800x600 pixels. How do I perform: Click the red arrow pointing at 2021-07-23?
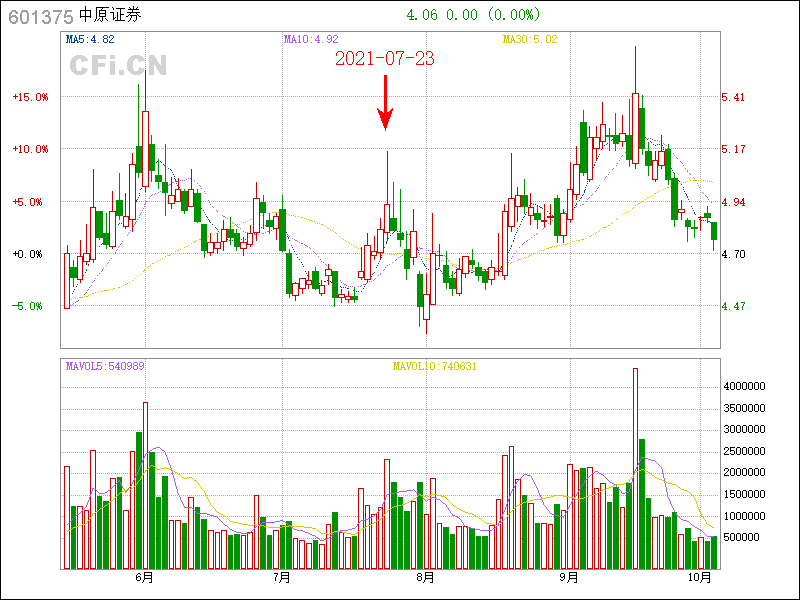click(x=385, y=103)
